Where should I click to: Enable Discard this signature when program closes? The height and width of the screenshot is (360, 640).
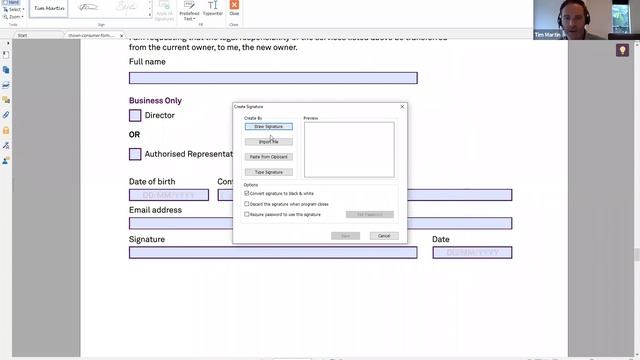pyautogui.click(x=247, y=204)
